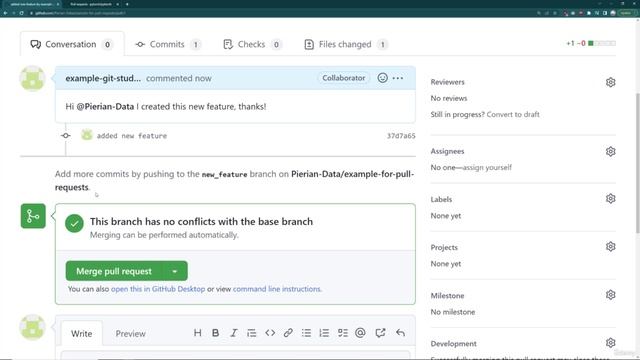The width and height of the screenshot is (640, 360).
Task: Insert a quote block icon
Action: pos(251,333)
